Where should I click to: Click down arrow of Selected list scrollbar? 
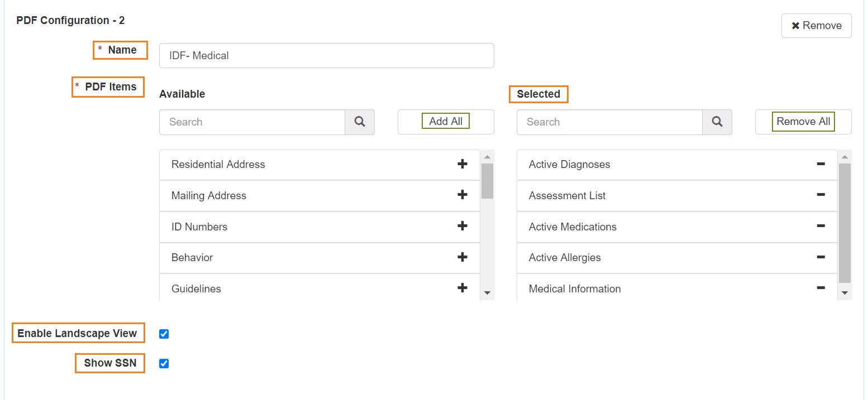coord(845,293)
